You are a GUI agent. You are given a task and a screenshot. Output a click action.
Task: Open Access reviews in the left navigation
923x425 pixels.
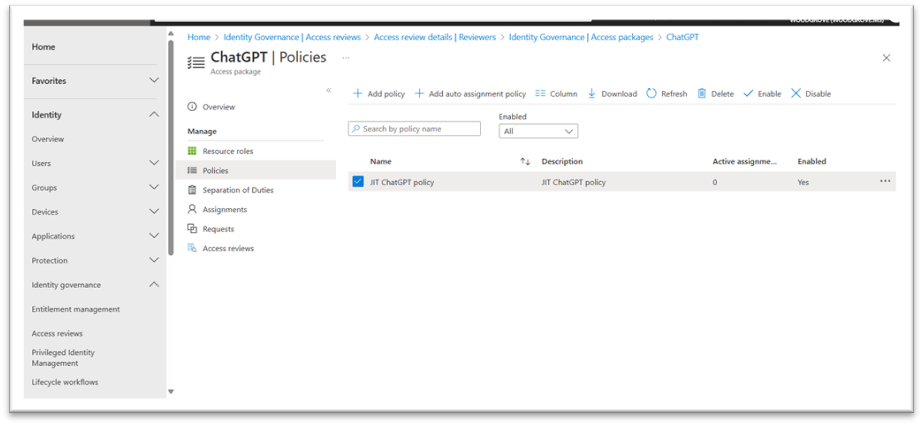[x=57, y=333]
